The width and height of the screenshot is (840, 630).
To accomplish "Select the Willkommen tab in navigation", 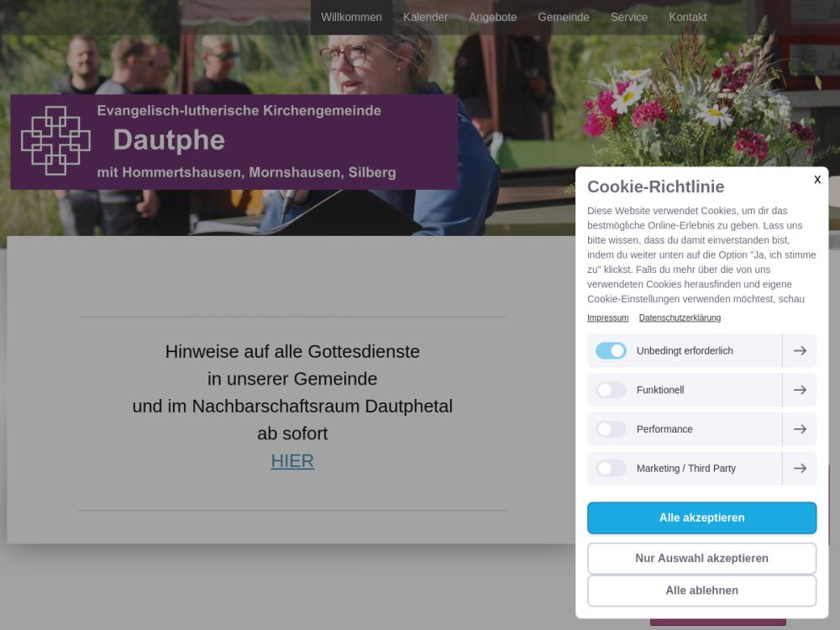I will pos(351,17).
